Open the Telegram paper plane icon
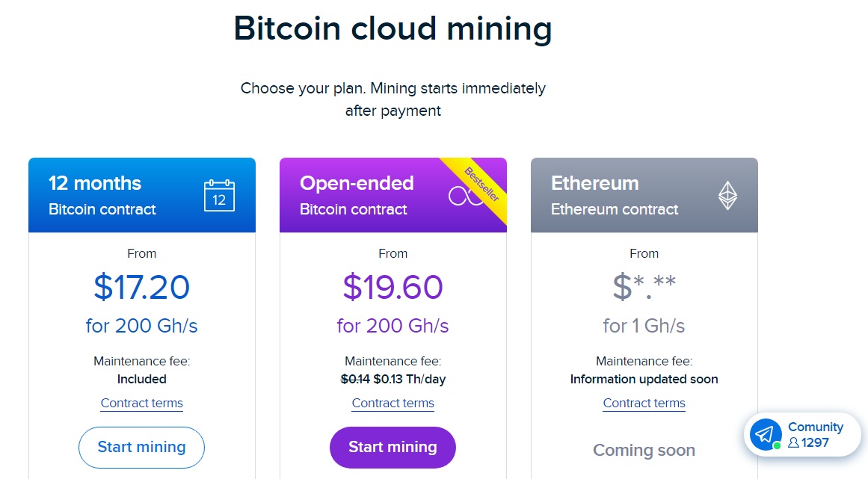Image resolution: width=868 pixels, height=479 pixels. pos(766,434)
